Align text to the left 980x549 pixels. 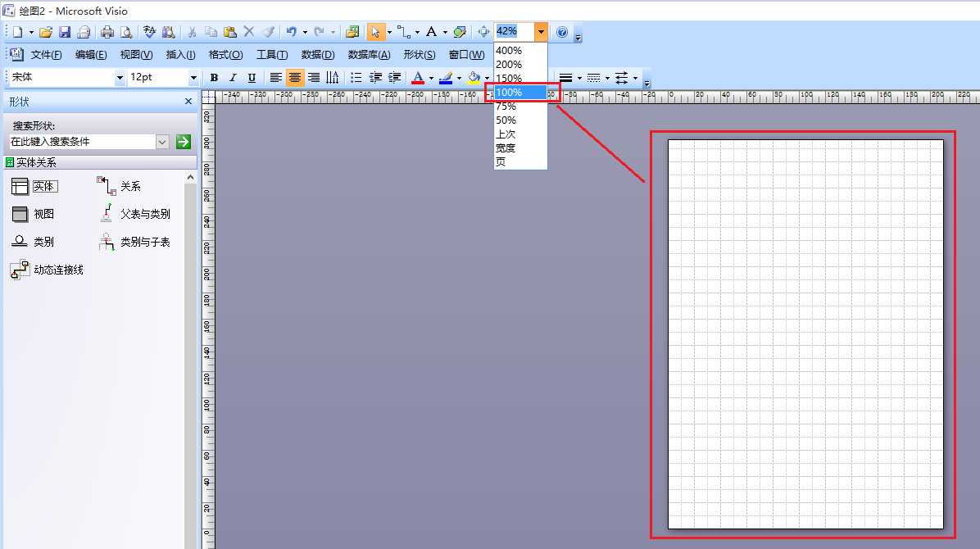[275, 78]
